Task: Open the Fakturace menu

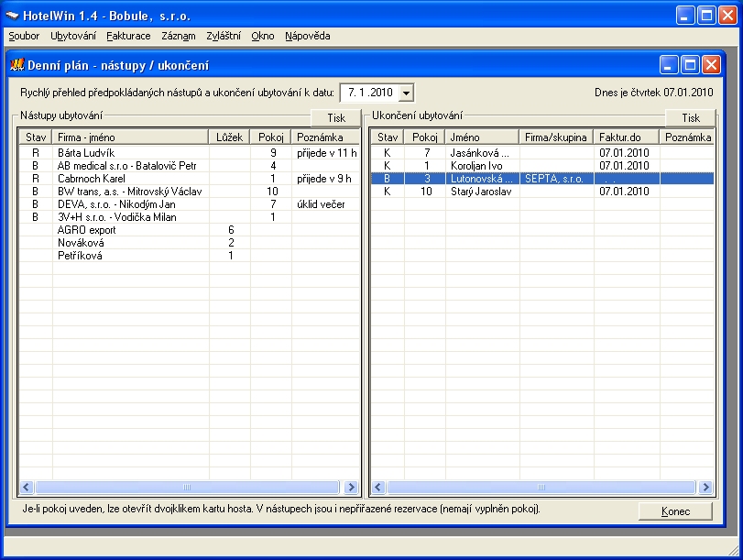Action: 128,36
